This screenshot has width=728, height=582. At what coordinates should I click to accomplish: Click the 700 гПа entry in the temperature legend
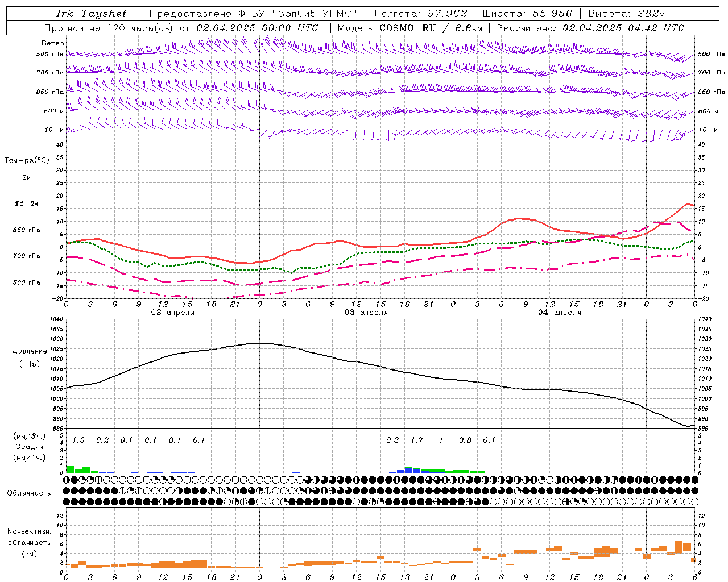click(27, 256)
